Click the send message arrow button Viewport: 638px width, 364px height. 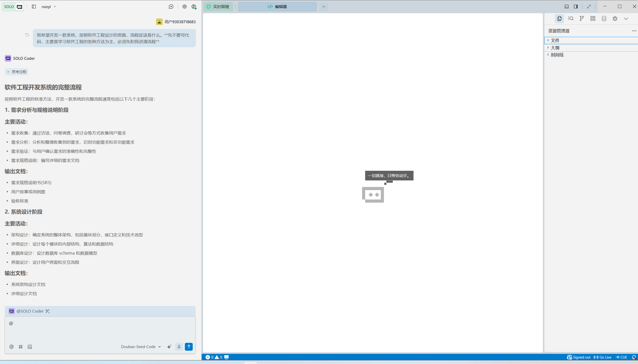189,347
